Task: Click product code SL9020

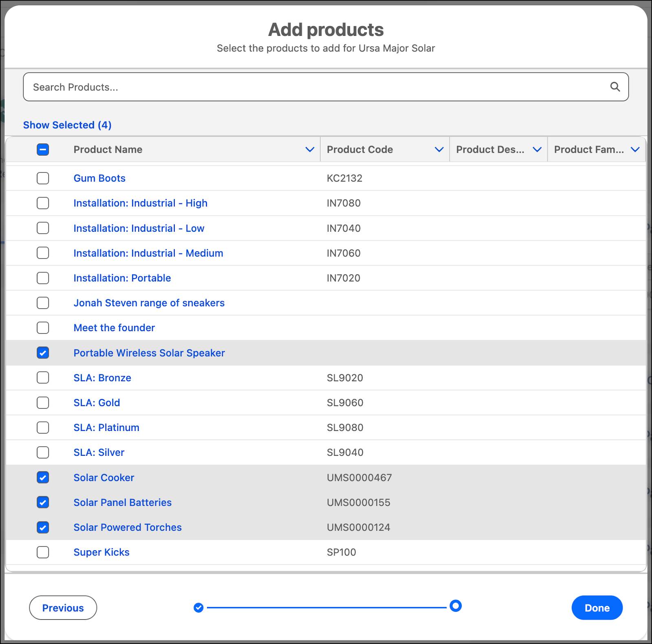Action: pos(345,378)
